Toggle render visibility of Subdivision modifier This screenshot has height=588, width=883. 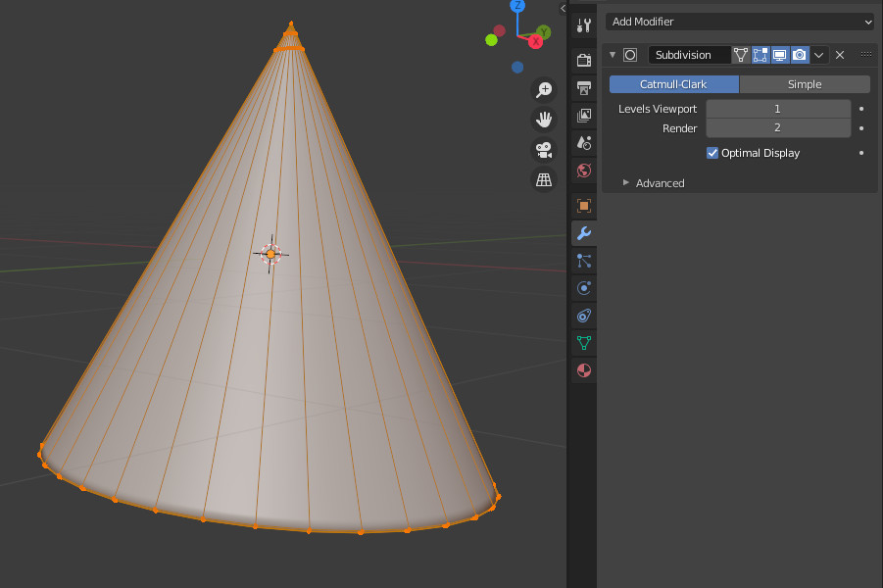[799, 55]
